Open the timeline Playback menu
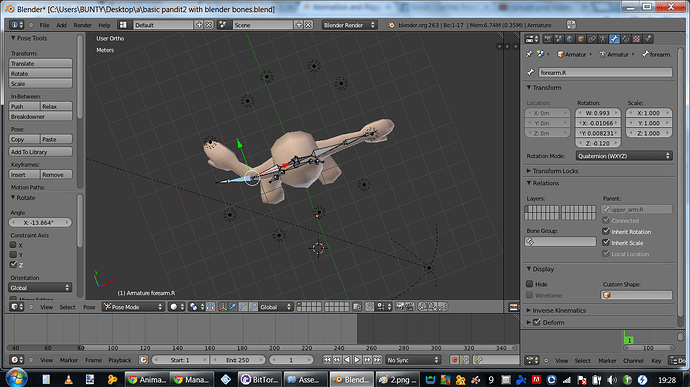This screenshot has width=690, height=387. pos(120,360)
